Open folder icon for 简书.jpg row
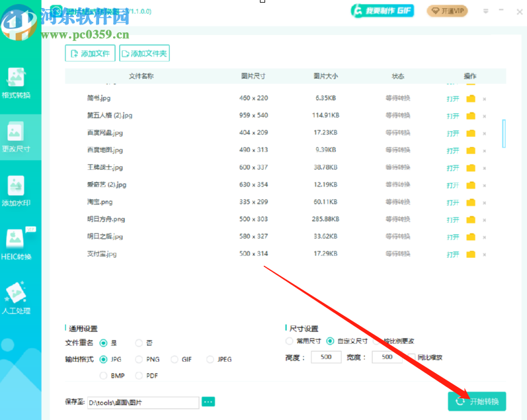 pos(471,99)
